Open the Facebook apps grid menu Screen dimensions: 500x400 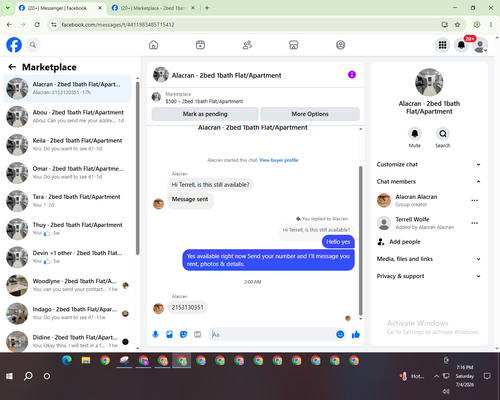tap(442, 45)
